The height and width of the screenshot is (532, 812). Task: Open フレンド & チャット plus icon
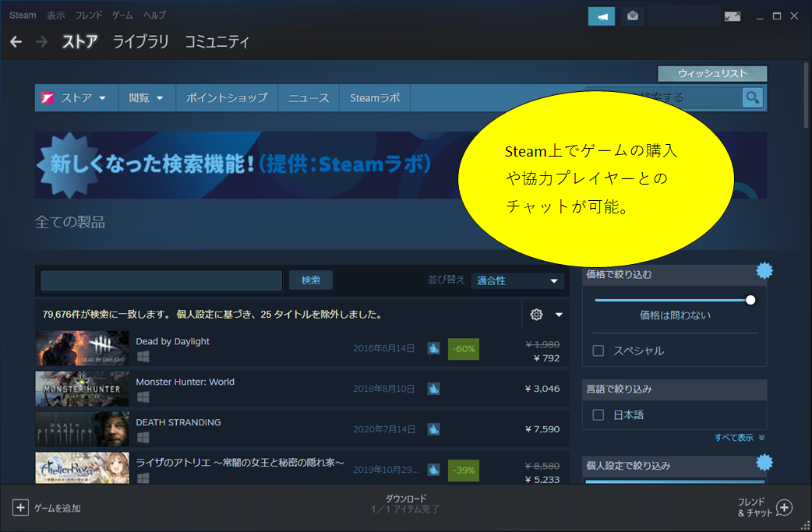[x=784, y=508]
